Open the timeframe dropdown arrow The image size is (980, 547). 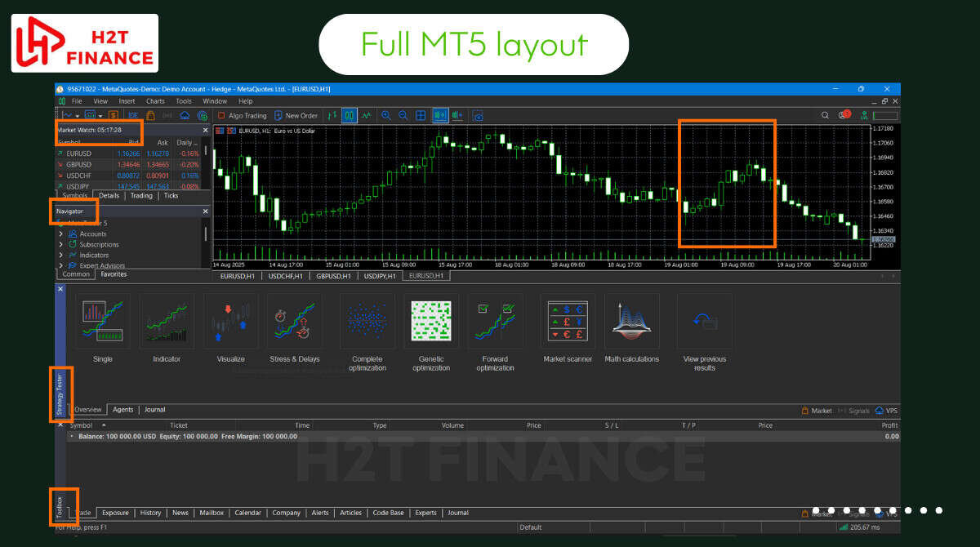point(100,116)
